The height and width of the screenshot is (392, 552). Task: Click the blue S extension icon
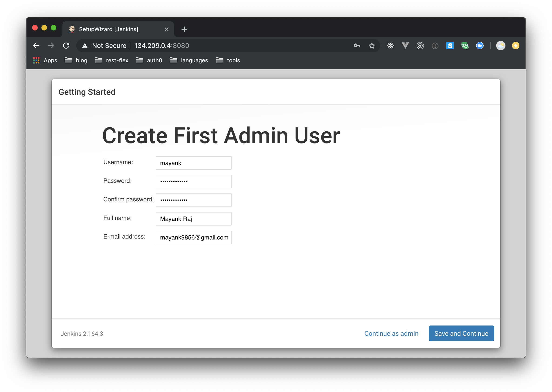[450, 46]
